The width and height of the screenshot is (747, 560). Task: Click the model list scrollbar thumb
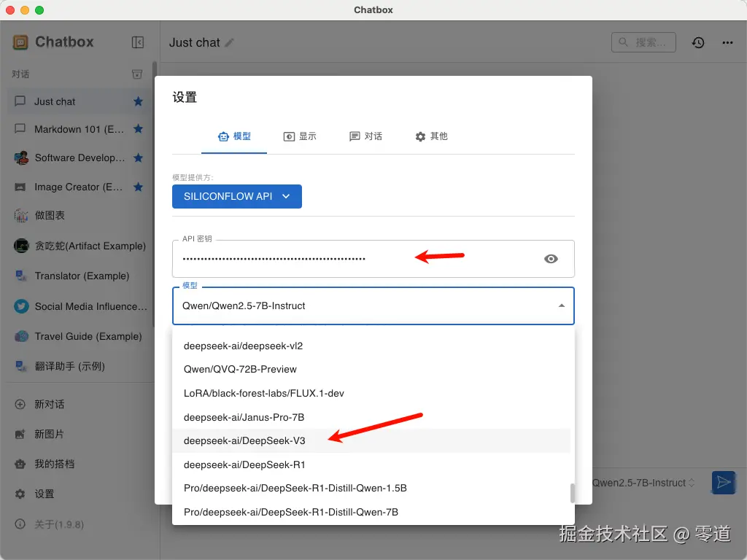tap(572, 493)
